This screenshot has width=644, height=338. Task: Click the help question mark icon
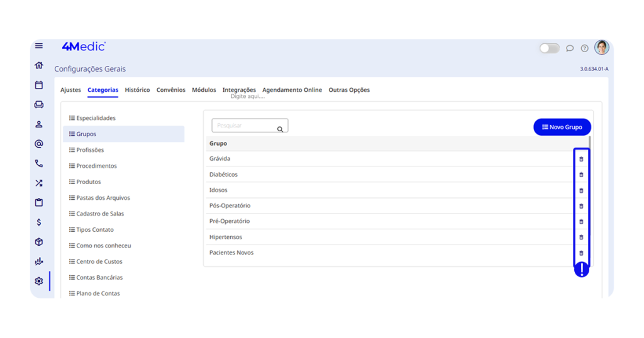[x=585, y=48]
